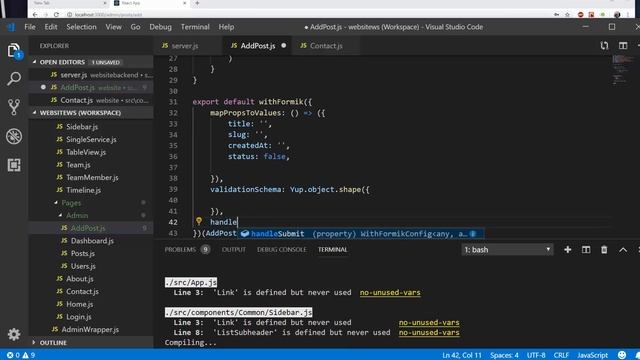Select the Terminal panel tab
This screenshot has height=360, width=640.
coord(333,249)
